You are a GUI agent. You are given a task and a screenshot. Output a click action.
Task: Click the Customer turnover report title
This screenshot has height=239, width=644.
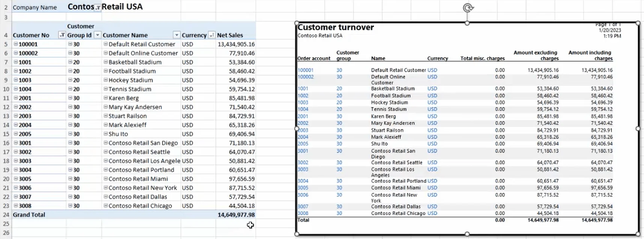click(x=336, y=27)
